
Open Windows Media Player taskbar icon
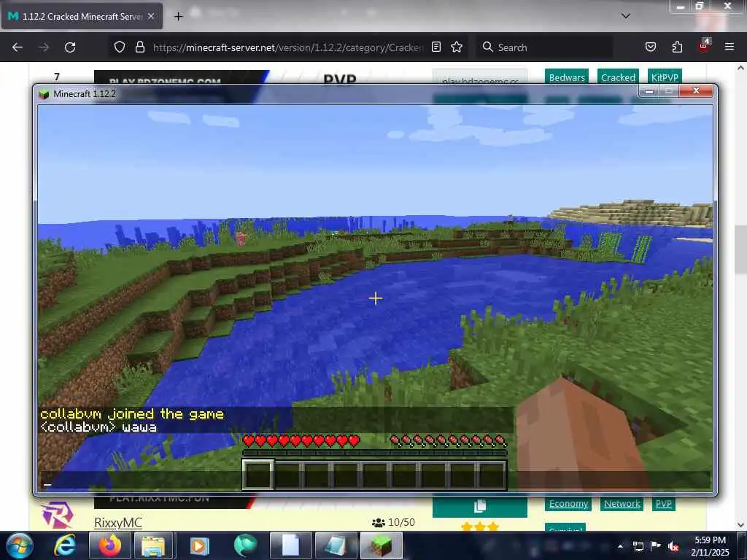click(199, 545)
